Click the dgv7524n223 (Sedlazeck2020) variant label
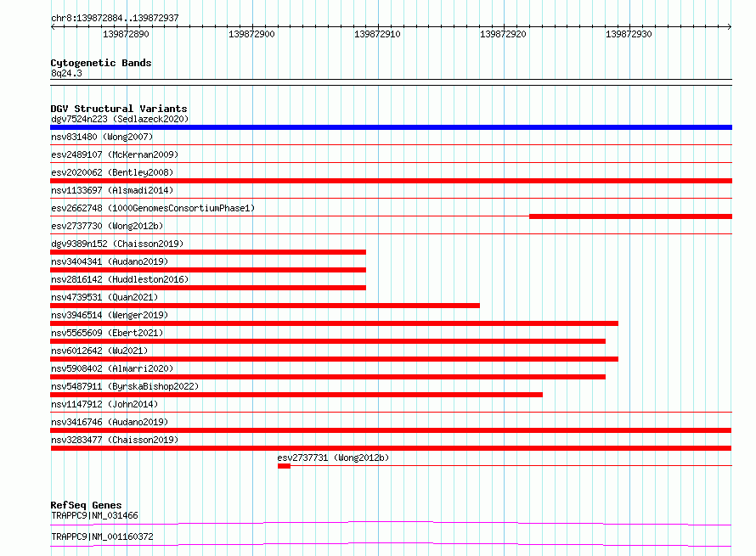This screenshot has width=756, height=556. (x=120, y=119)
